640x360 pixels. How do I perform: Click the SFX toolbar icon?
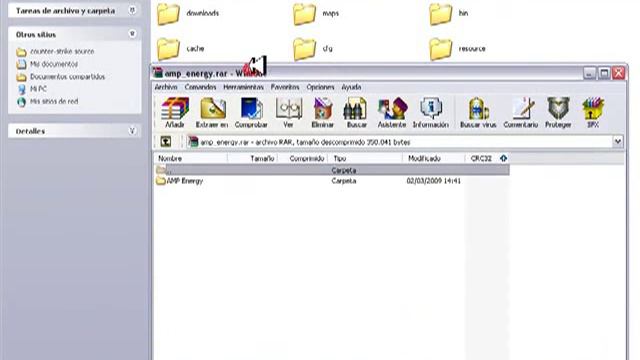click(593, 113)
